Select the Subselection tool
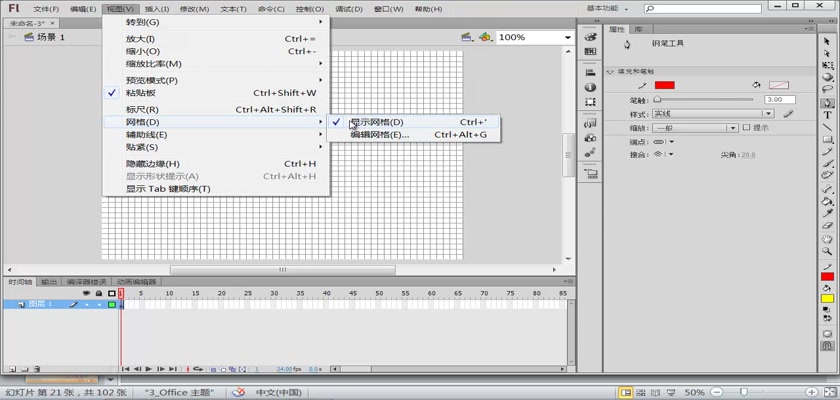Screen dimensions: 840x400 tap(827, 54)
